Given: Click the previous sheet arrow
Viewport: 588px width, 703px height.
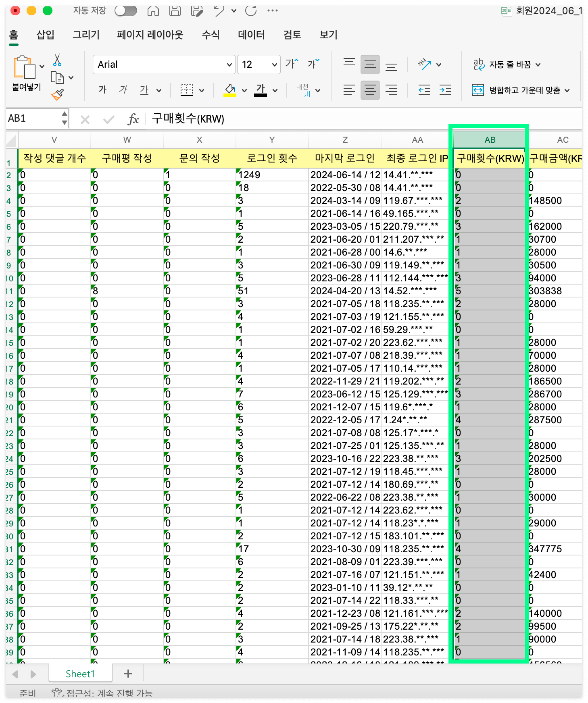Looking at the screenshot, I should [15, 674].
